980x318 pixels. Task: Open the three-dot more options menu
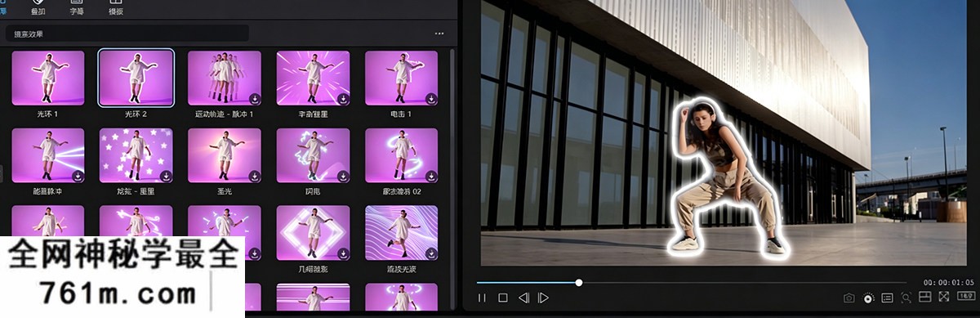coord(439,34)
